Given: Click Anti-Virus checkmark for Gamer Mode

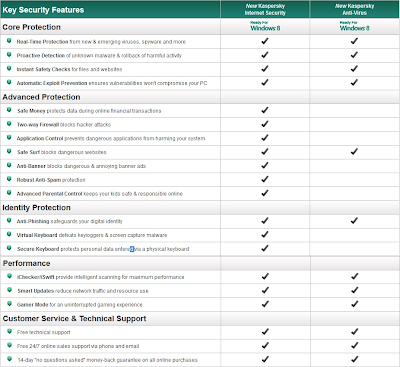Looking at the screenshot, I should 354,304.
